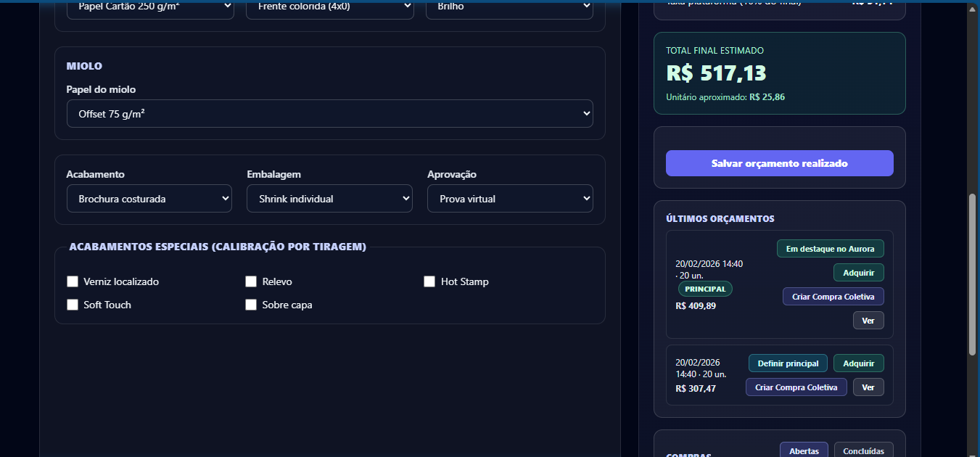Toggle the Sobre capa checkbox
Screen dimensions: 980x457
pos(251,305)
